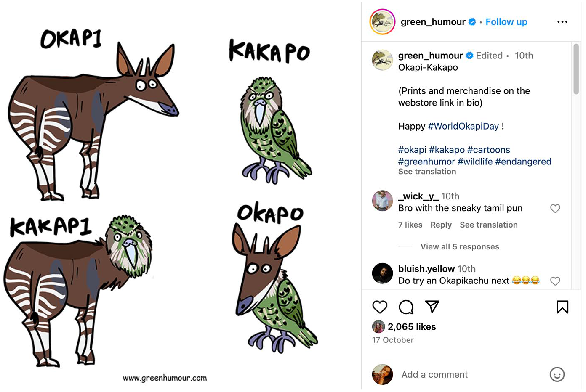Screen dimensions: 586x392
Task: Like the post with heart icon
Action: point(380,307)
